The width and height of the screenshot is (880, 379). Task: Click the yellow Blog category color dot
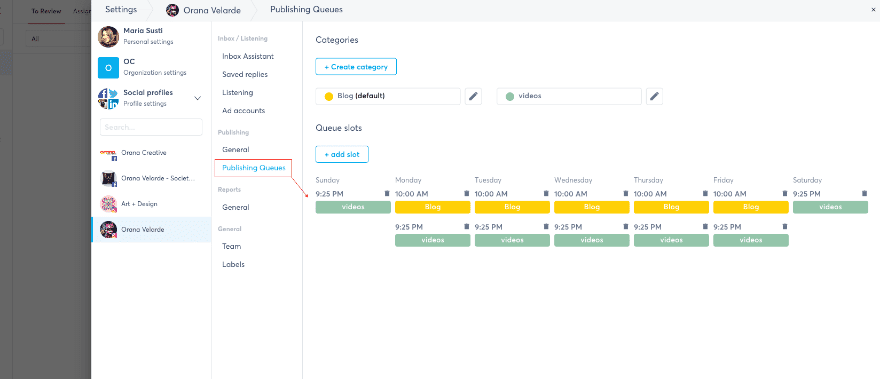(329, 97)
